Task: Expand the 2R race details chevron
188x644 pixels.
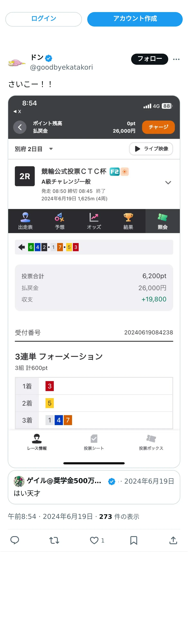Action: [x=168, y=183]
